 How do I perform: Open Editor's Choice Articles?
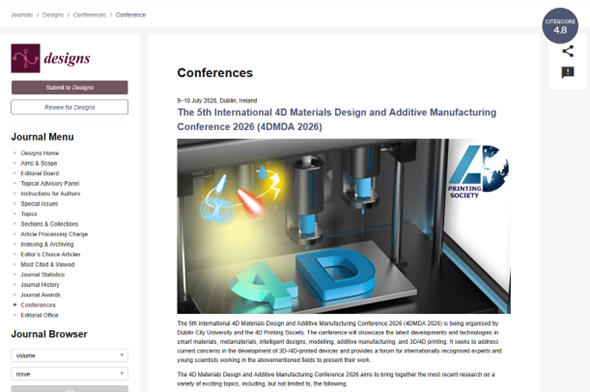tap(50, 254)
